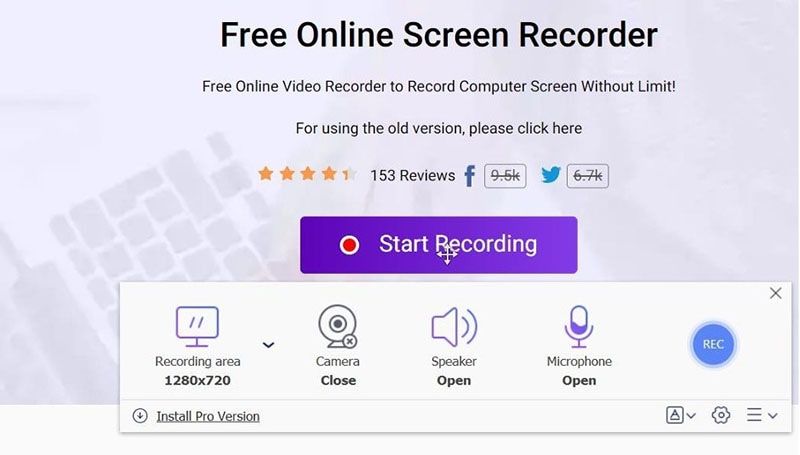The image size is (800, 455).
Task: Click the Facebook logo icon
Action: pyautogui.click(x=470, y=176)
